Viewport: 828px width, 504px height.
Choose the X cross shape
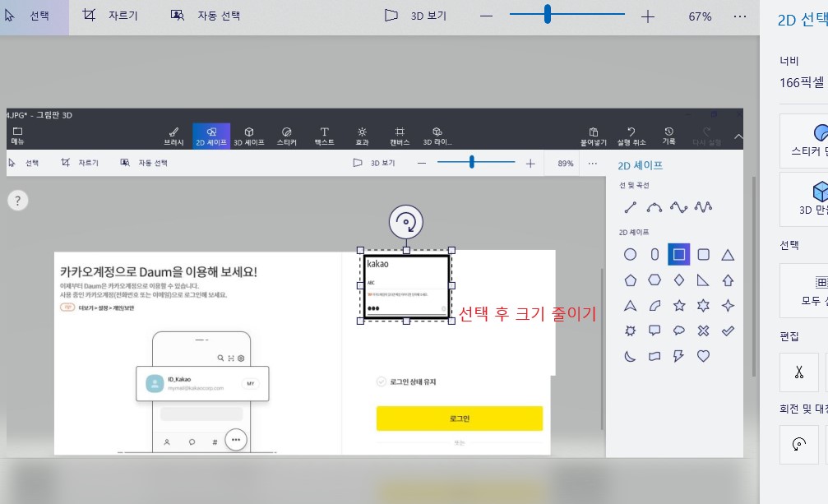click(703, 331)
